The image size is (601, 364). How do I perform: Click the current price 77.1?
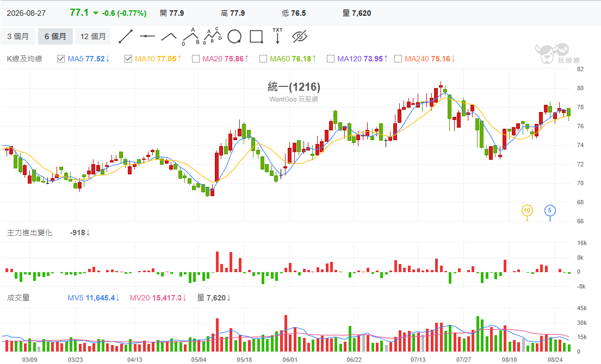point(79,12)
